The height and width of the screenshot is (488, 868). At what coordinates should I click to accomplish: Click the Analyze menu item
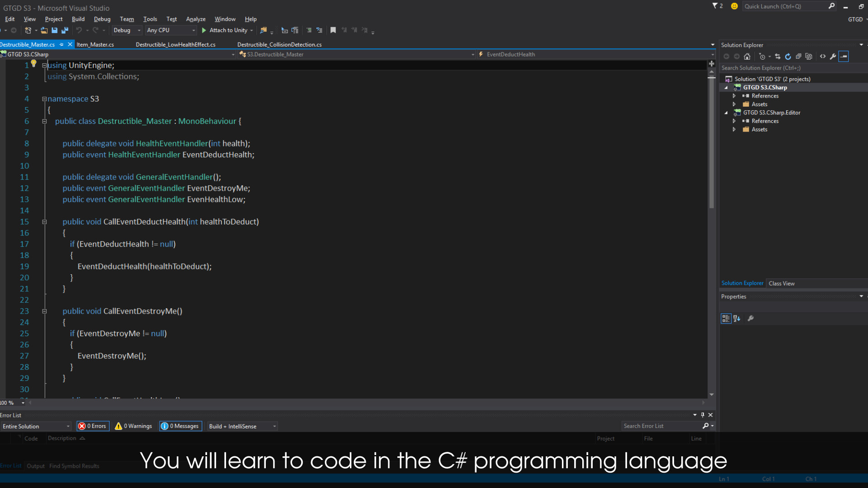(196, 19)
